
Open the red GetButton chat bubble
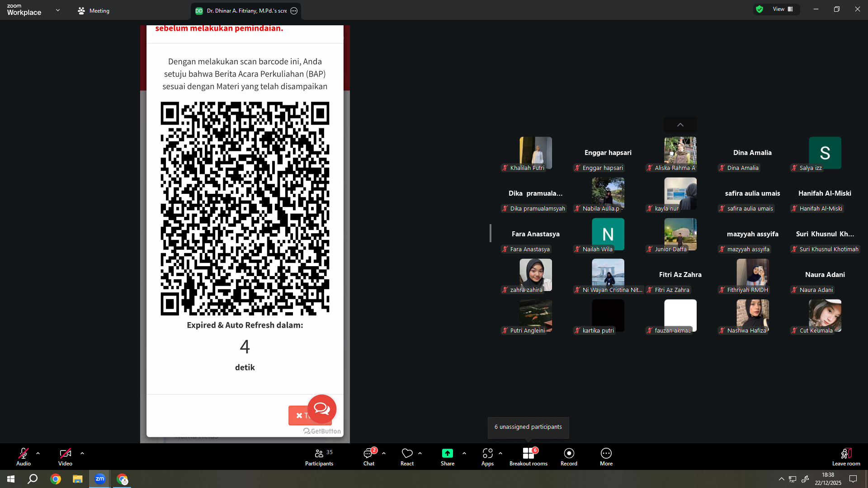point(322,409)
